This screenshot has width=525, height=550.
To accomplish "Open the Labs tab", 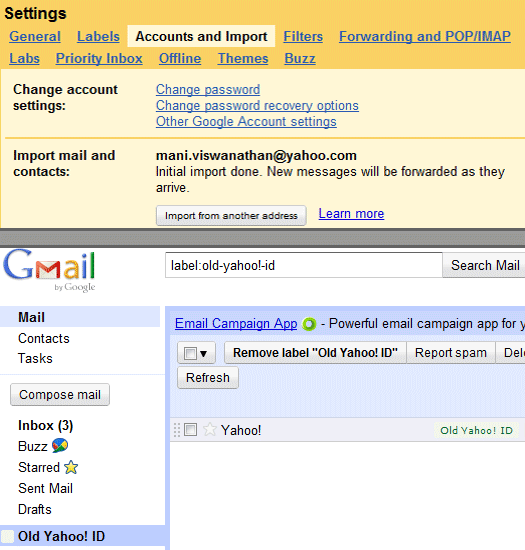I will (24, 59).
